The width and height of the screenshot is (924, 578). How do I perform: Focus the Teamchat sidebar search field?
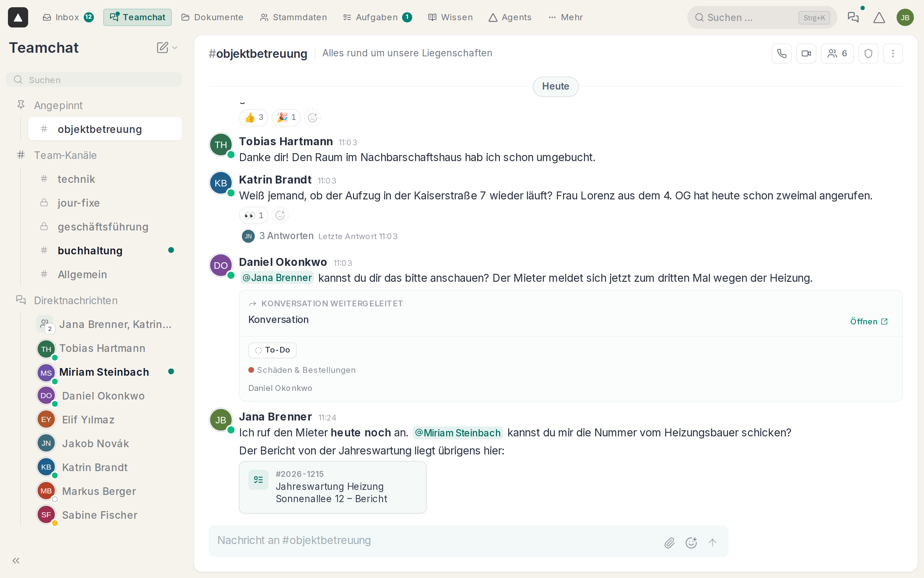[94, 80]
